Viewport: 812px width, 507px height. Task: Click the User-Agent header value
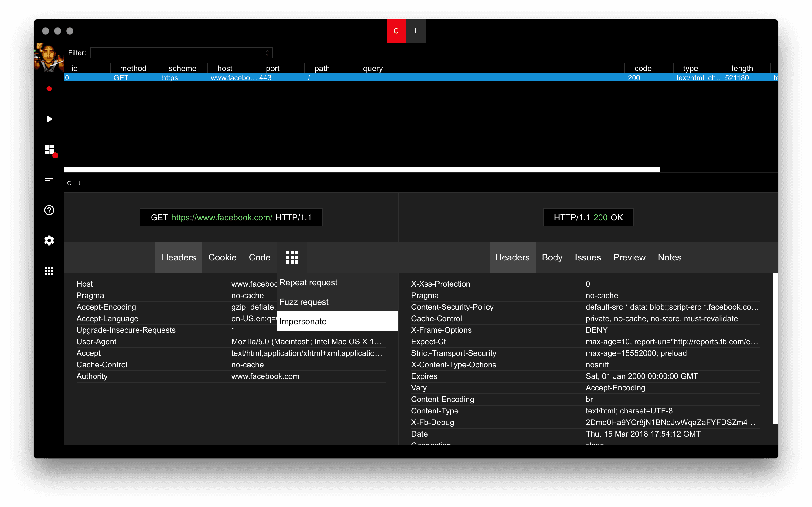(307, 342)
